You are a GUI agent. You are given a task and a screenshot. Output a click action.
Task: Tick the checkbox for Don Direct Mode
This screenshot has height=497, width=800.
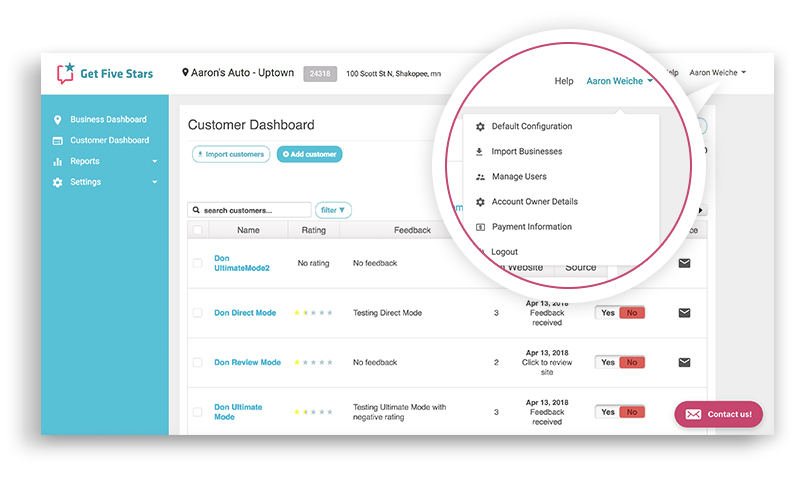[197, 313]
